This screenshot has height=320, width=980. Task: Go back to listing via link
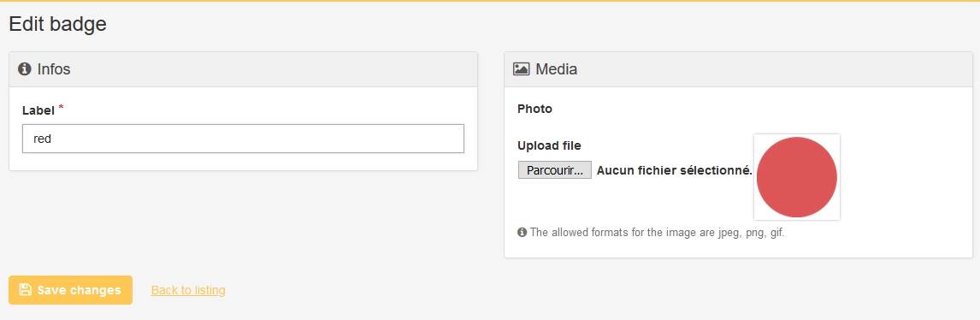pos(188,290)
